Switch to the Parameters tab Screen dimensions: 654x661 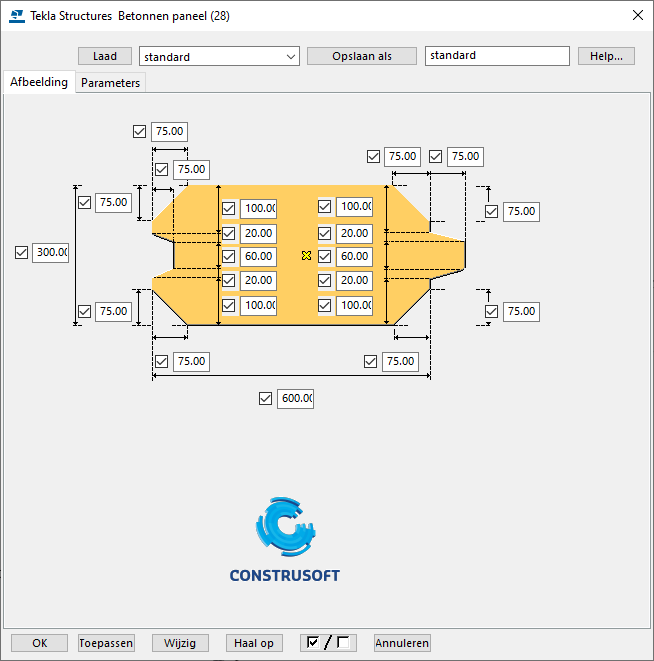[x=110, y=83]
